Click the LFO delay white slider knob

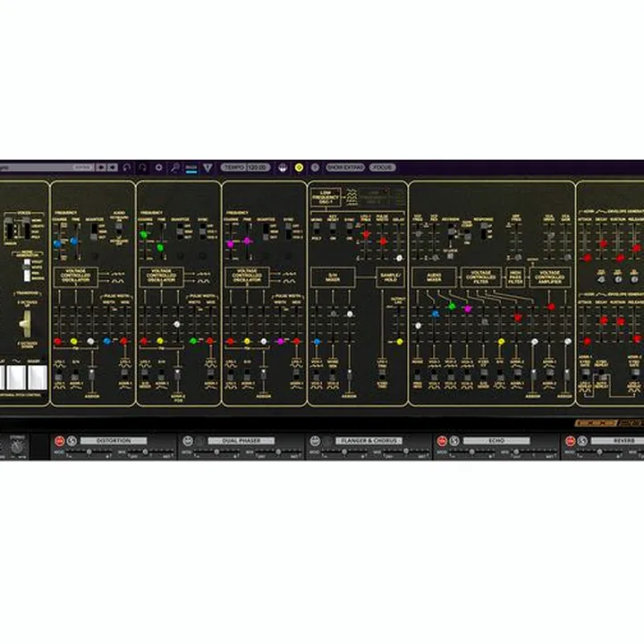click(399, 258)
